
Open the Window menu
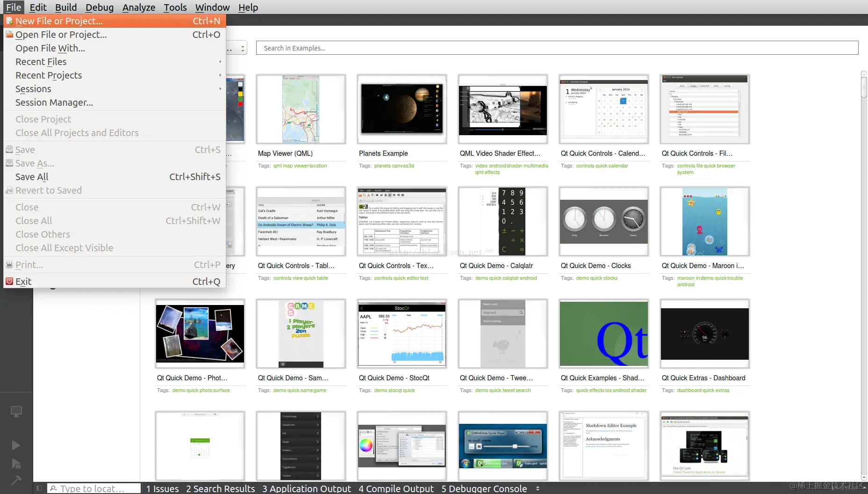coord(212,7)
